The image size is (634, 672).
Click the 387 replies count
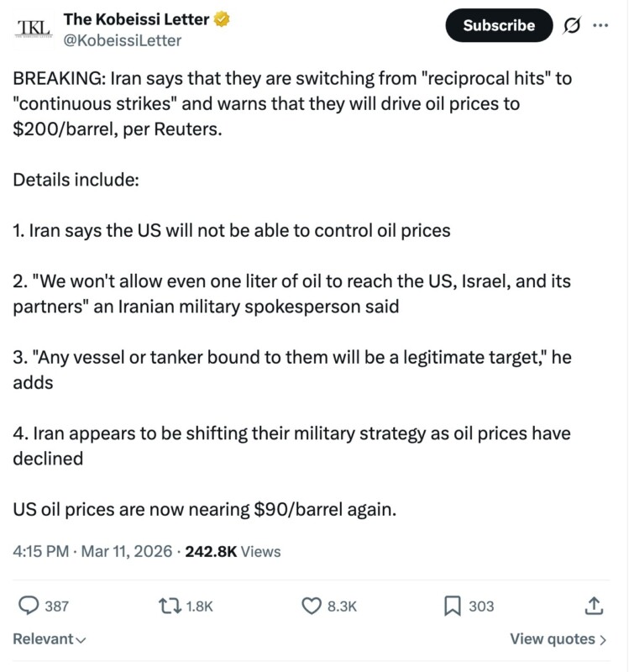click(x=56, y=606)
